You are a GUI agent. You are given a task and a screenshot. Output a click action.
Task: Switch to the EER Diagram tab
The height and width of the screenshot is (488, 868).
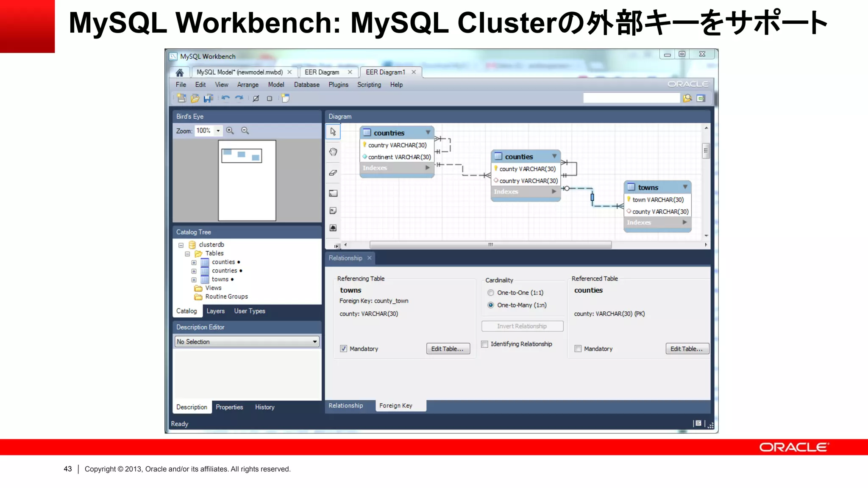click(322, 72)
